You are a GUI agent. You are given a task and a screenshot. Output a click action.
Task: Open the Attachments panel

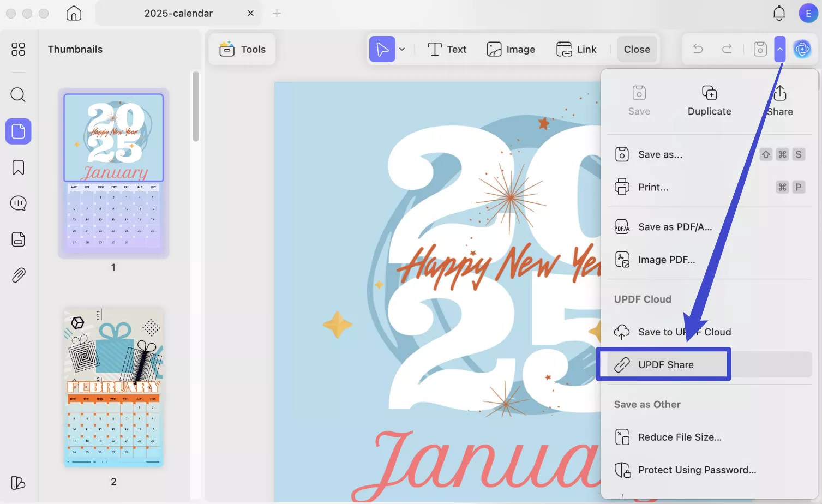pos(18,274)
